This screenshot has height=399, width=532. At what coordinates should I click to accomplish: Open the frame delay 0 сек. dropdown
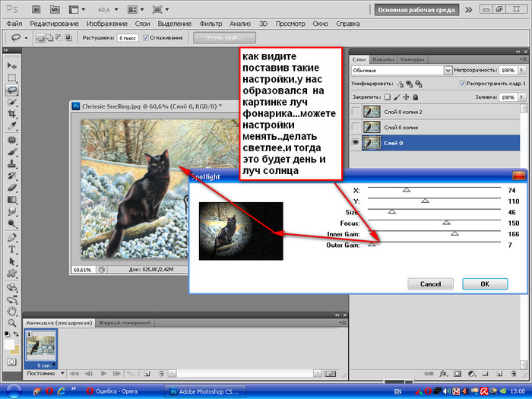click(54, 364)
